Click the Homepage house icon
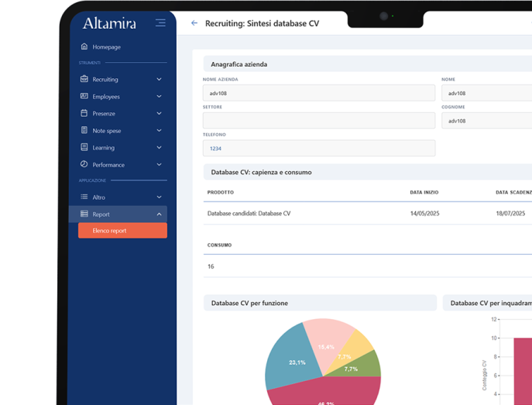The image size is (532, 405). coord(84,46)
